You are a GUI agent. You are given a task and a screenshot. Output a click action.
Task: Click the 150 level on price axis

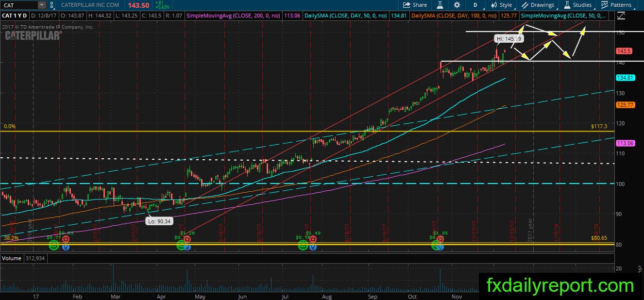pos(620,32)
